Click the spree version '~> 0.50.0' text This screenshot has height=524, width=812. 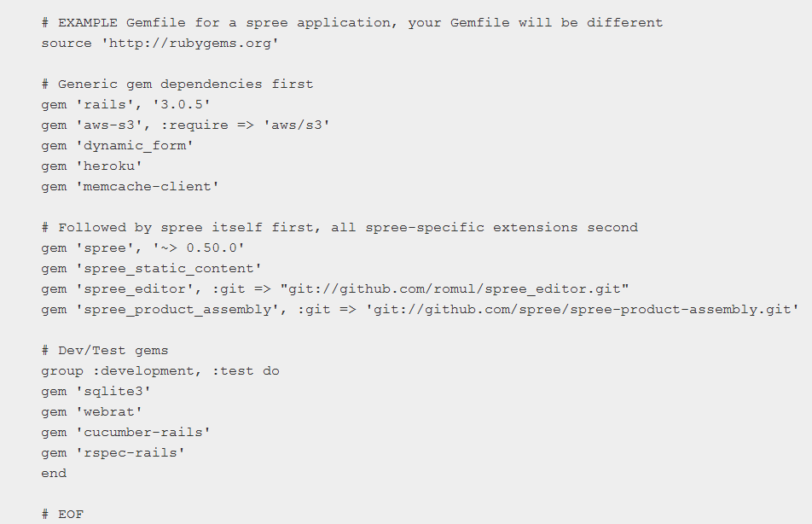point(198,248)
